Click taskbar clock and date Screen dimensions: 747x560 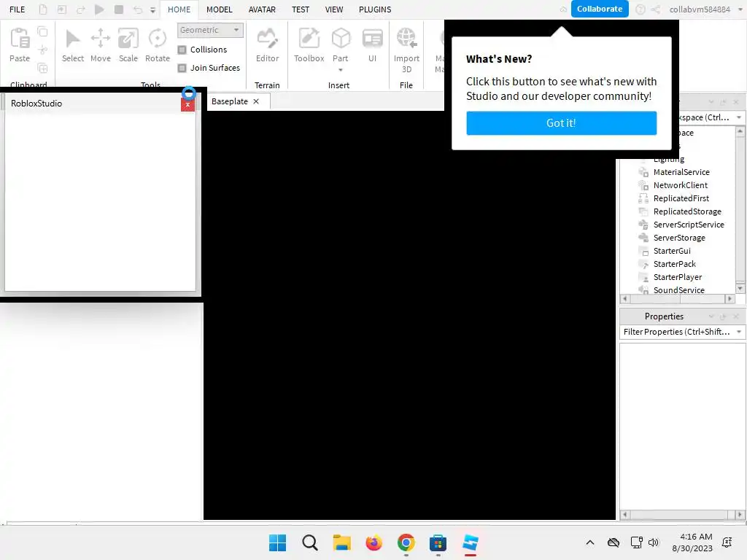pos(692,542)
